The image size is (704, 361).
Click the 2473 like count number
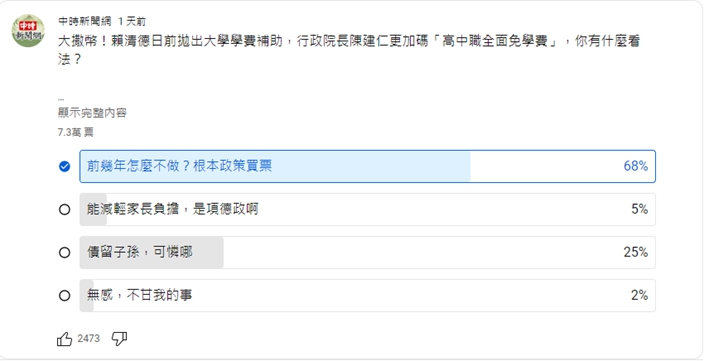pos(88,339)
